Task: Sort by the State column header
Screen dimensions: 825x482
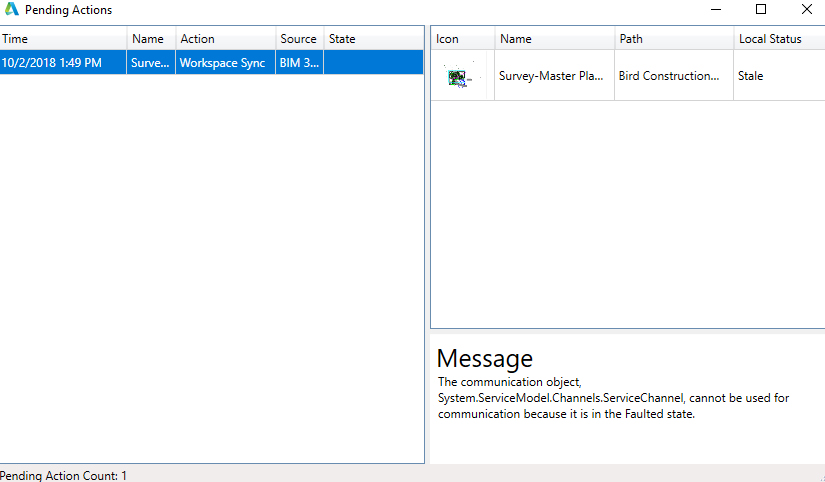Action: coord(374,39)
